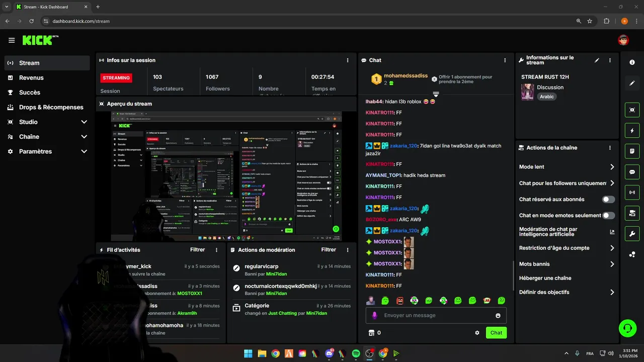Open regularvicarp in moderation actions

[x=262, y=266]
